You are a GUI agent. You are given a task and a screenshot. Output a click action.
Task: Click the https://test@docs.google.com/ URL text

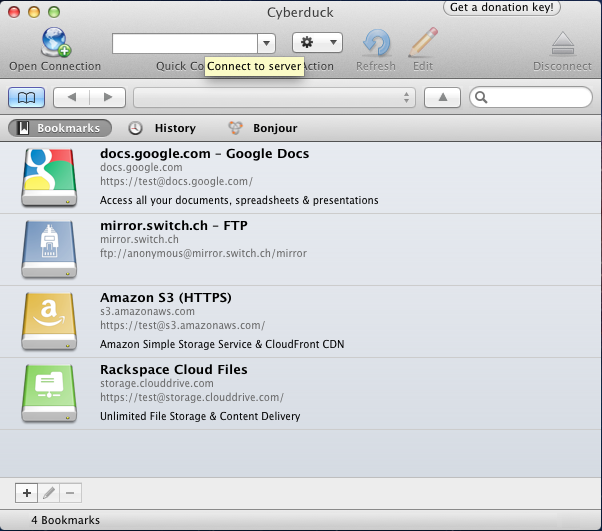[176, 181]
